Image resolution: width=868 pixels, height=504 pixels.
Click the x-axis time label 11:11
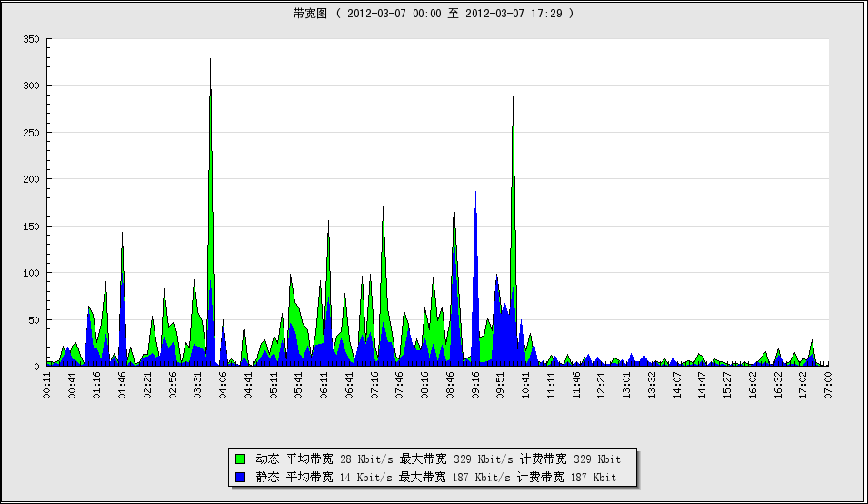point(552,385)
